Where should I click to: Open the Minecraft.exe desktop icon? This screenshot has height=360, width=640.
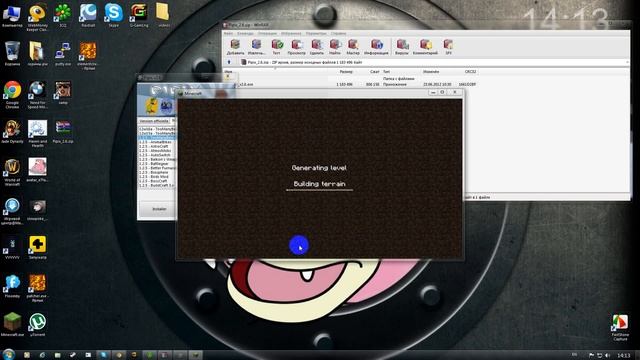12,324
